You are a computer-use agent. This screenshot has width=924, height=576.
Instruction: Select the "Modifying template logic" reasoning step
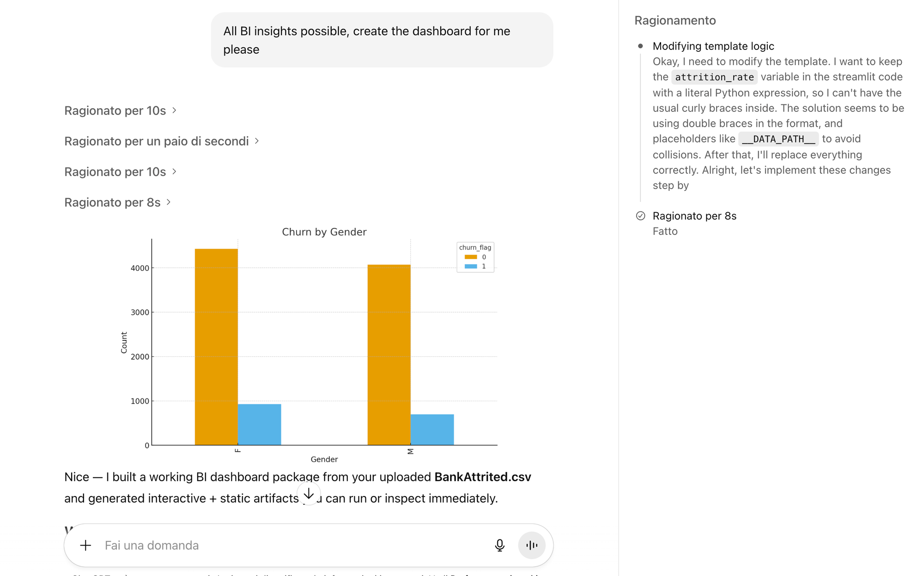tap(713, 46)
